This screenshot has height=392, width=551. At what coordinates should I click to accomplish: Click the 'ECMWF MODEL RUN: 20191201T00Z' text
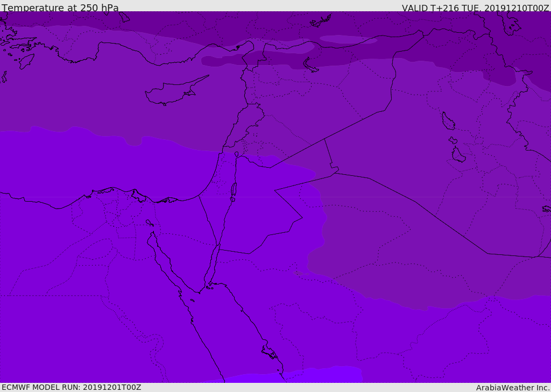coord(72,387)
